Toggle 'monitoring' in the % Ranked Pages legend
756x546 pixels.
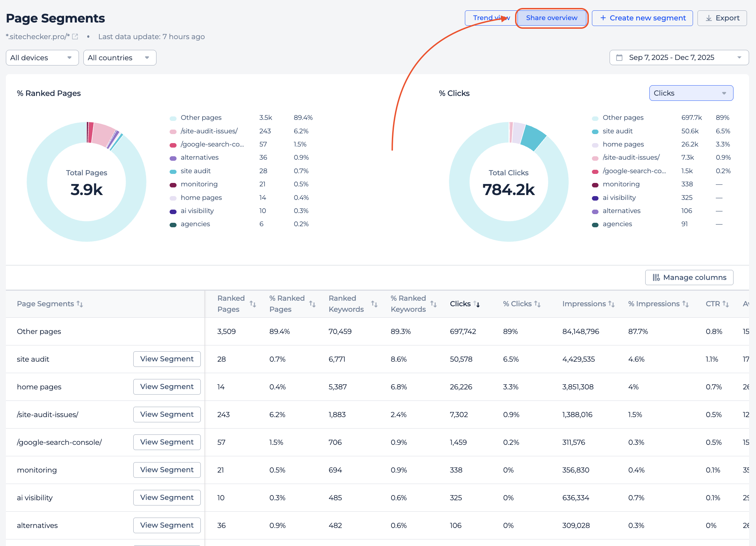(199, 184)
